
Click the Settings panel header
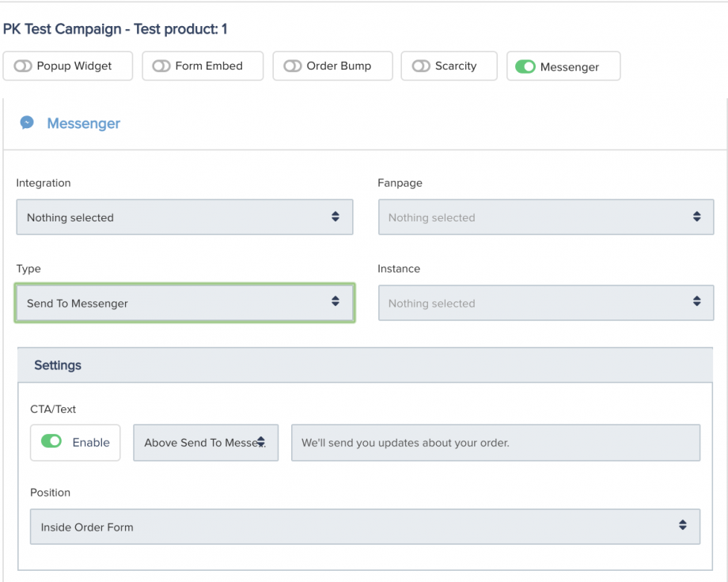365,365
